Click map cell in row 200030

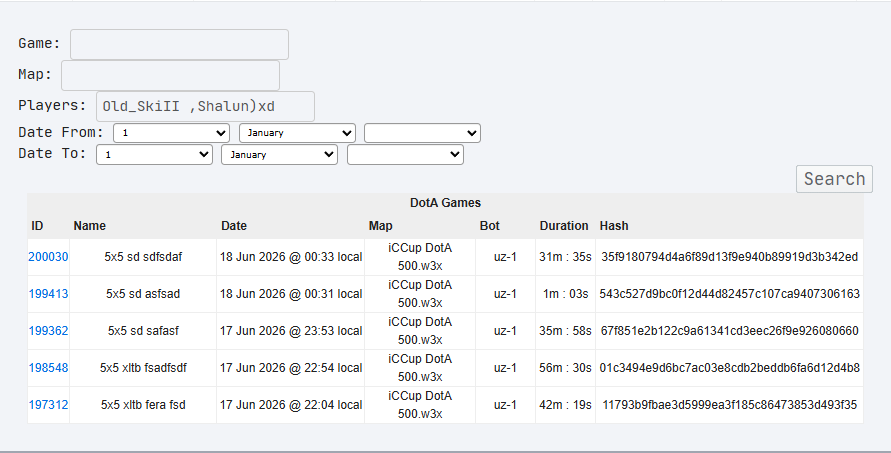tap(420, 257)
